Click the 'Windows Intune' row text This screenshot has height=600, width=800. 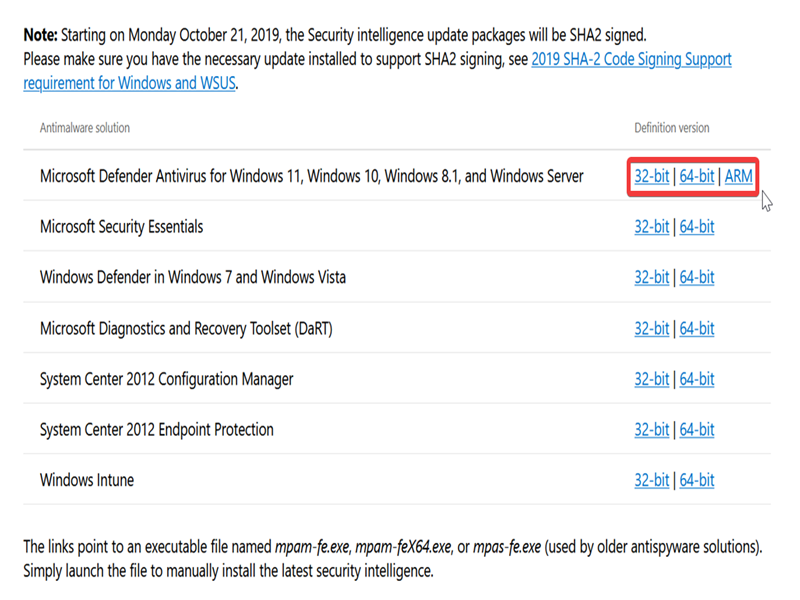tap(87, 480)
